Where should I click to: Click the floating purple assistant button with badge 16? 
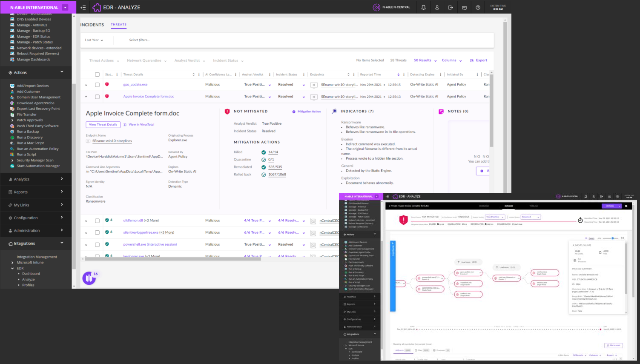click(89, 278)
